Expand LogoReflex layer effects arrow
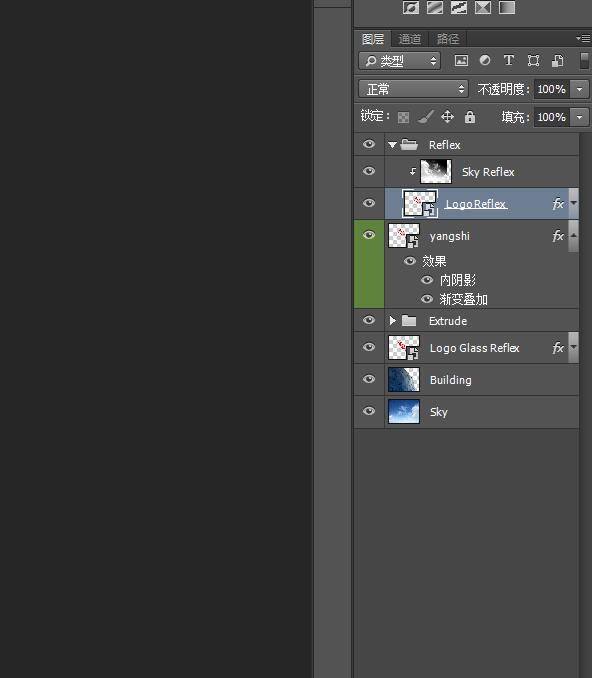The width and height of the screenshot is (592, 678). point(573,203)
